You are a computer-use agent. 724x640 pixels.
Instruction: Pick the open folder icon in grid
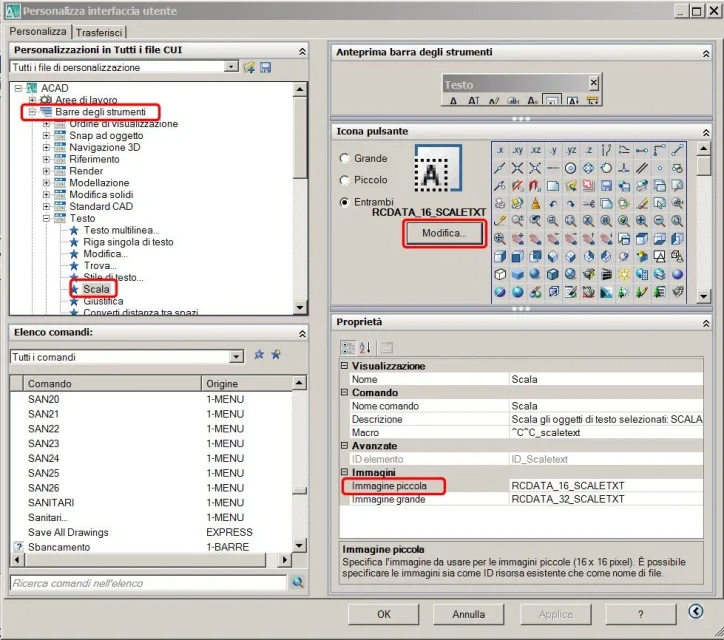click(571, 186)
